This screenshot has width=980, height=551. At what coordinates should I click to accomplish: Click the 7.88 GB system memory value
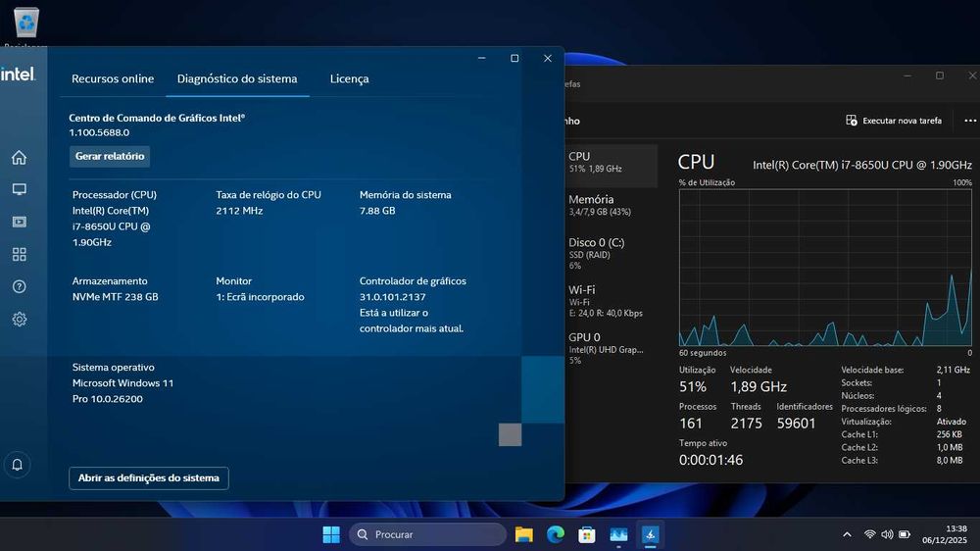[x=377, y=211]
